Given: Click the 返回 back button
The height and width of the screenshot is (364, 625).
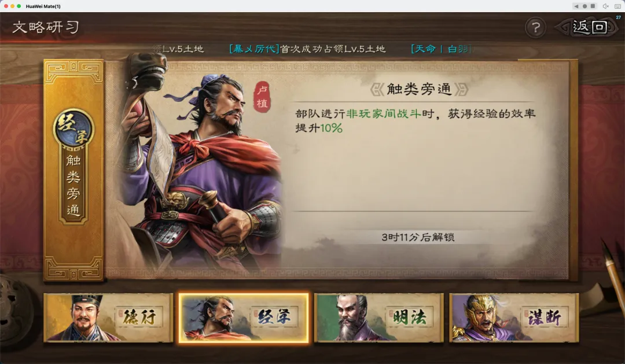Looking at the screenshot, I should coord(590,27).
